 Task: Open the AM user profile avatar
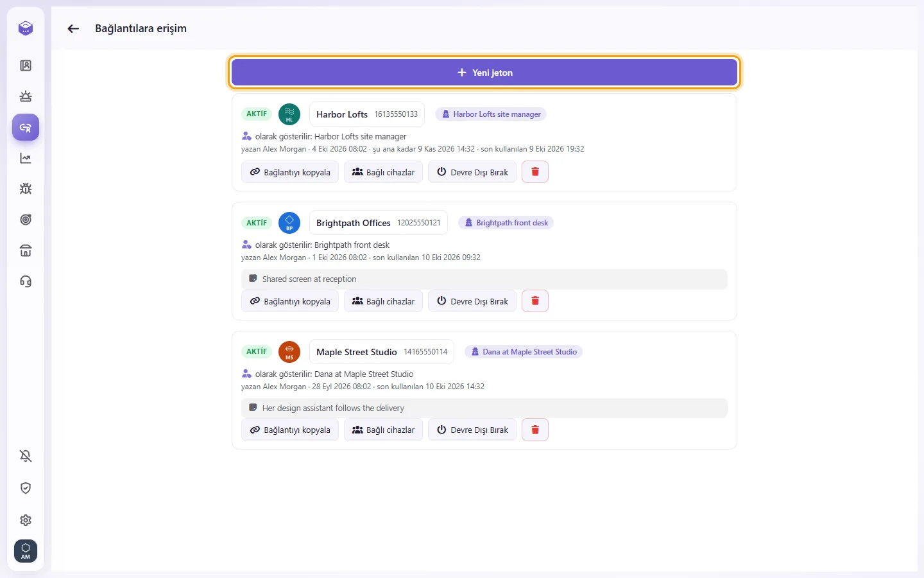(26, 551)
